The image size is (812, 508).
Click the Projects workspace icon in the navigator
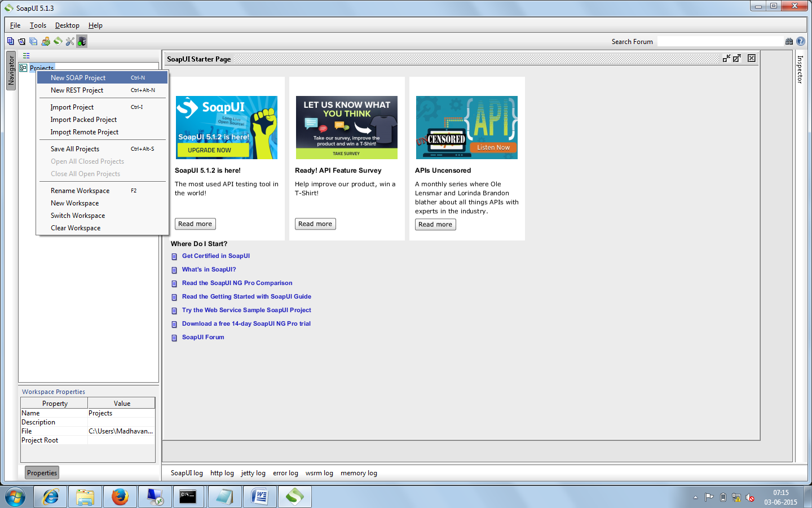(23, 68)
